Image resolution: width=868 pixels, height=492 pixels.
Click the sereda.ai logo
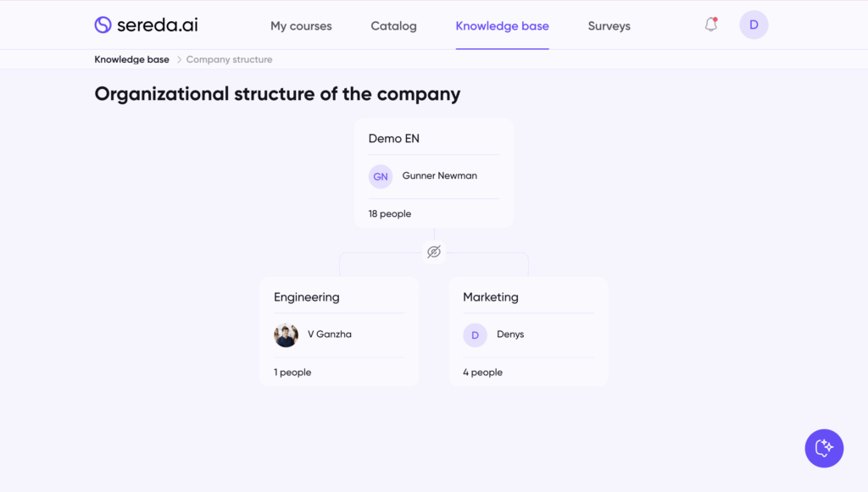tap(146, 25)
